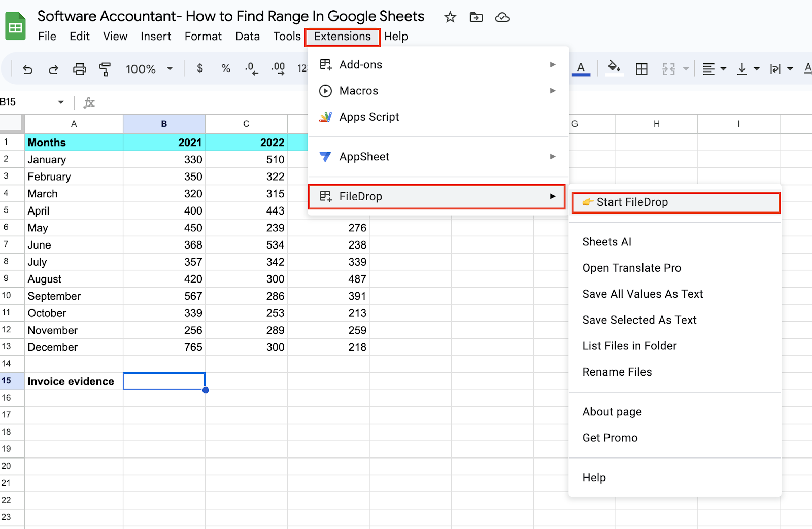Click the cell with value 765
This screenshot has height=529, width=812.
tap(164, 347)
